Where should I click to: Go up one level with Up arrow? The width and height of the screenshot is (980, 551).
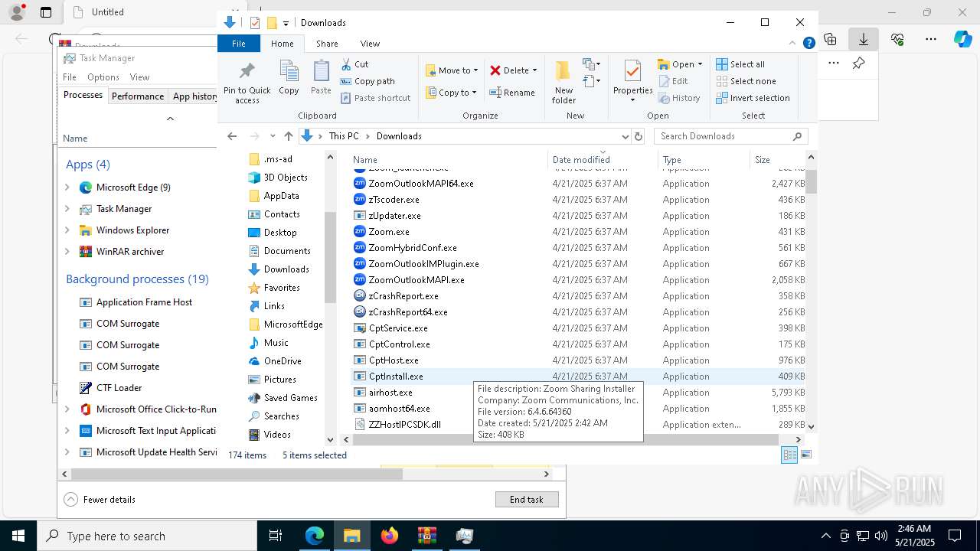point(289,136)
